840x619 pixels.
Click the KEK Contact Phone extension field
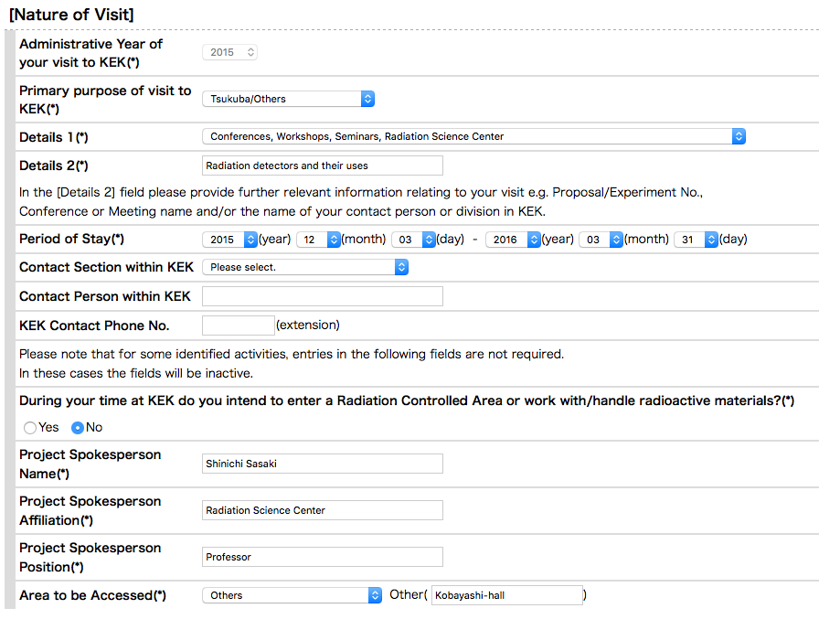[x=238, y=326]
